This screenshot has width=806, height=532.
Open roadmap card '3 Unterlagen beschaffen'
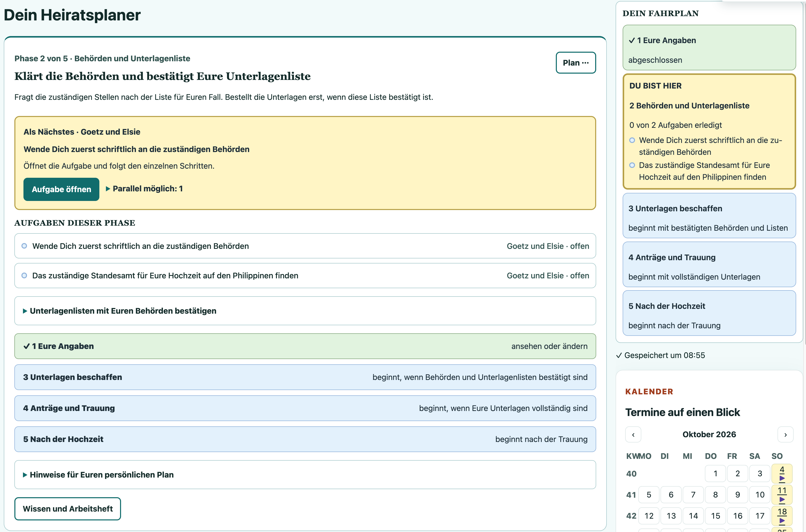click(x=709, y=216)
